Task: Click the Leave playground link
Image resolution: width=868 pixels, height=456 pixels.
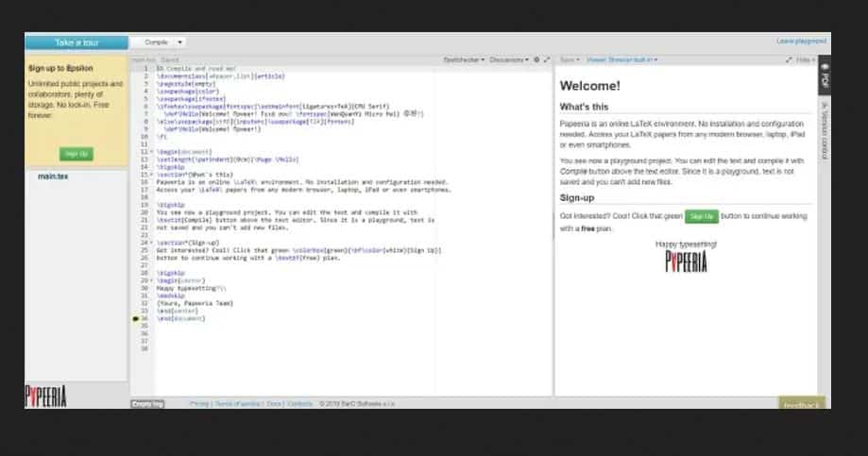Action: tap(801, 41)
